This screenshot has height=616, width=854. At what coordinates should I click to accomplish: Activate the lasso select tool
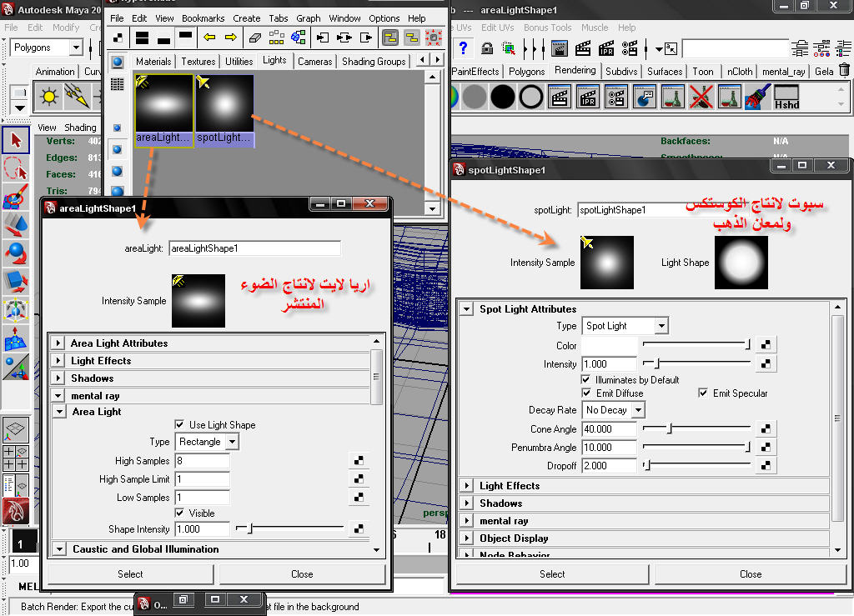(16, 168)
